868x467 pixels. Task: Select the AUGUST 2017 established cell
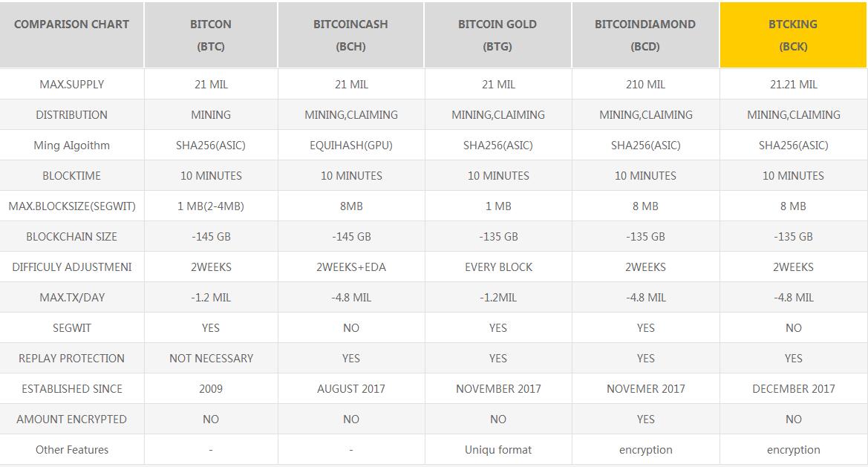point(351,388)
